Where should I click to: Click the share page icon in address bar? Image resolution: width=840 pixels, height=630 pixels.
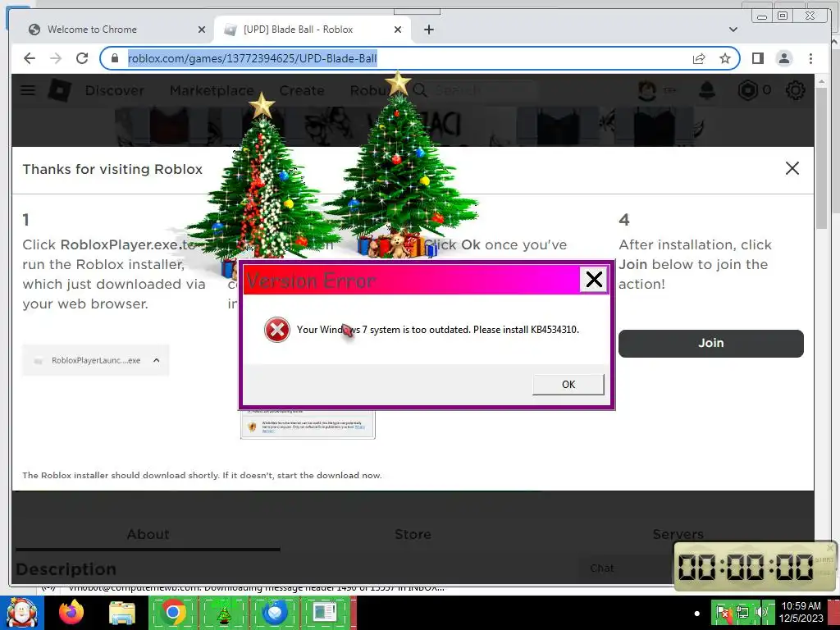coord(699,58)
